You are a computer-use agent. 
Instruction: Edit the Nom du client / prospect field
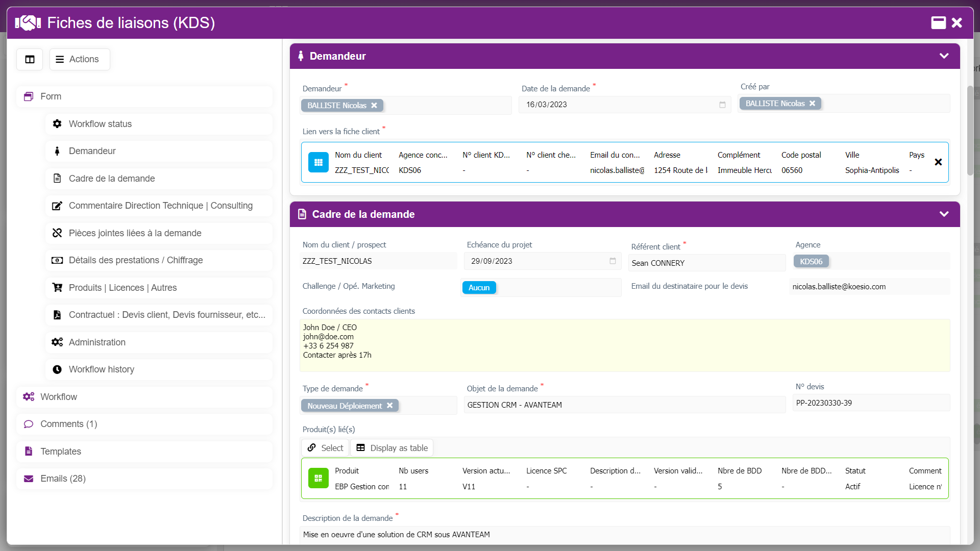[x=378, y=261]
